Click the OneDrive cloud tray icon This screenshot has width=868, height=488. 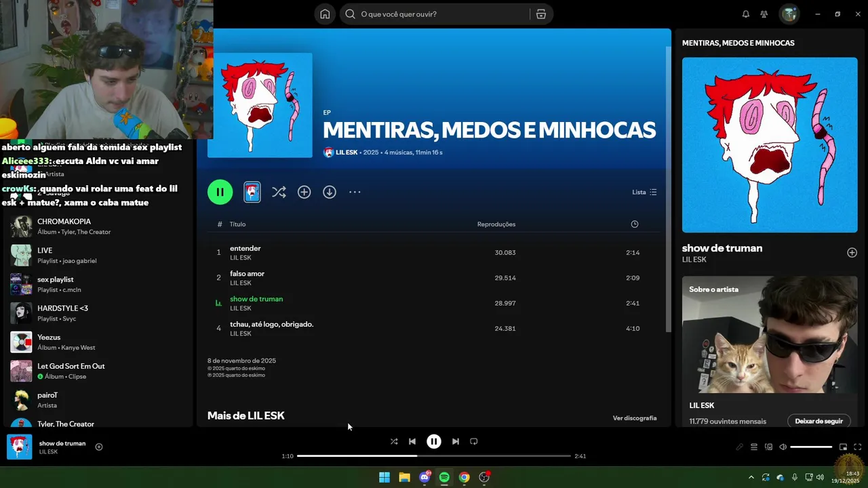click(x=780, y=477)
